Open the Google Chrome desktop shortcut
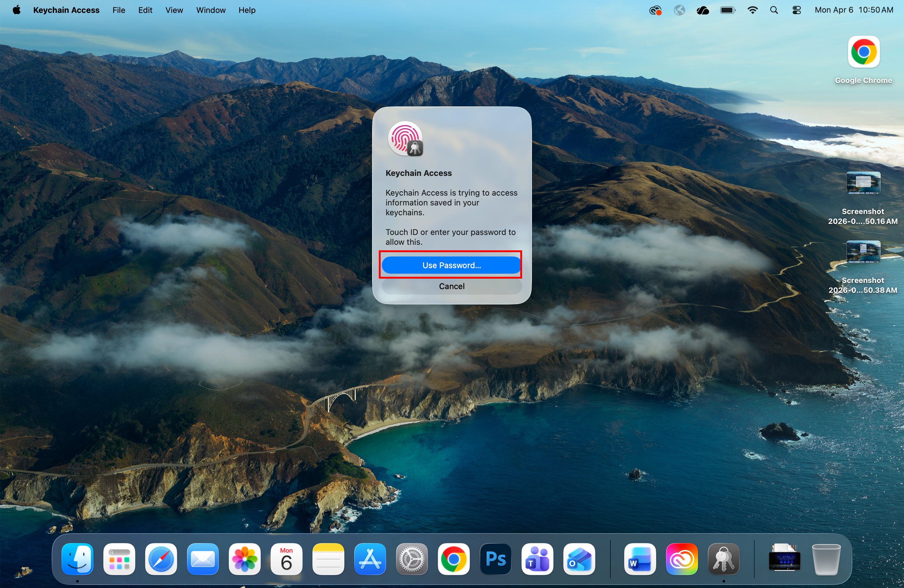Viewport: 904px width, 588px height. (x=863, y=52)
